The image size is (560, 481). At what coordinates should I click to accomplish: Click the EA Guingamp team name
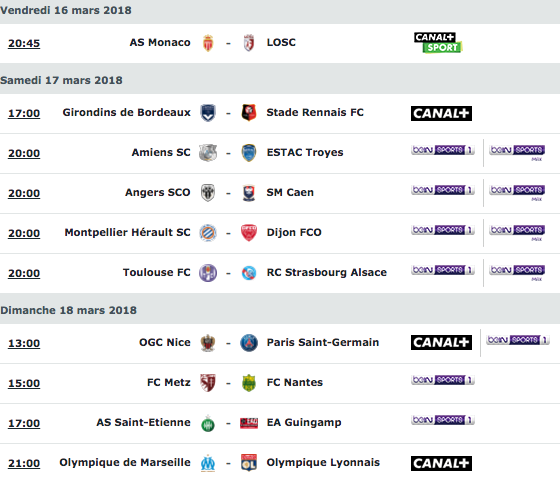304,422
